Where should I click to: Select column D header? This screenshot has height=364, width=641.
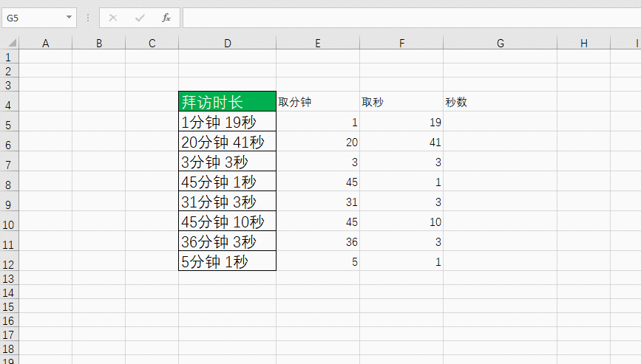tap(227, 44)
